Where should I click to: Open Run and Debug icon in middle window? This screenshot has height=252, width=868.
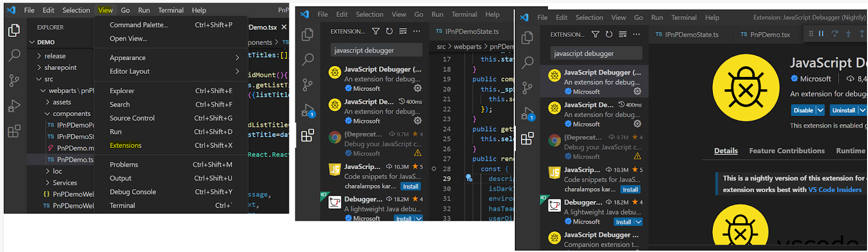coord(308,111)
